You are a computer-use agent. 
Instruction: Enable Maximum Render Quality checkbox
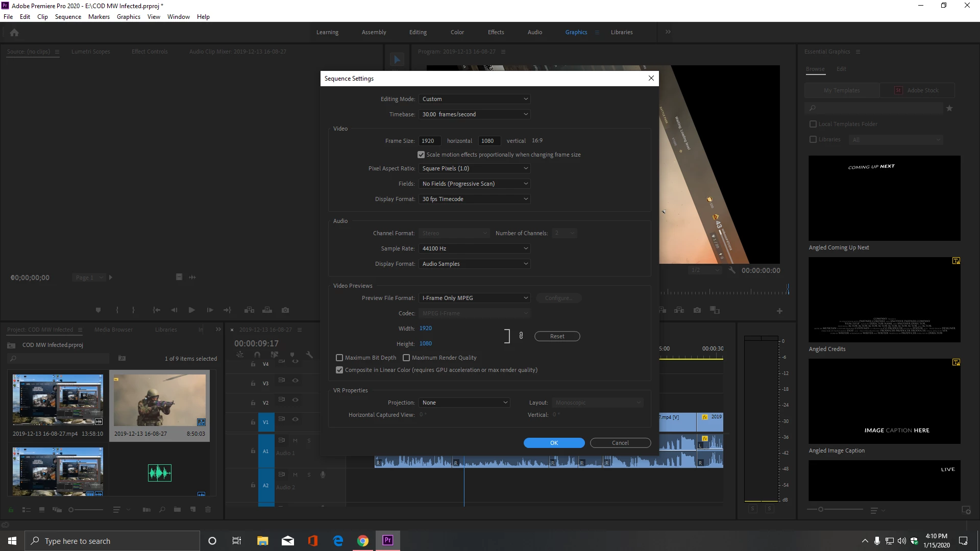(x=406, y=358)
